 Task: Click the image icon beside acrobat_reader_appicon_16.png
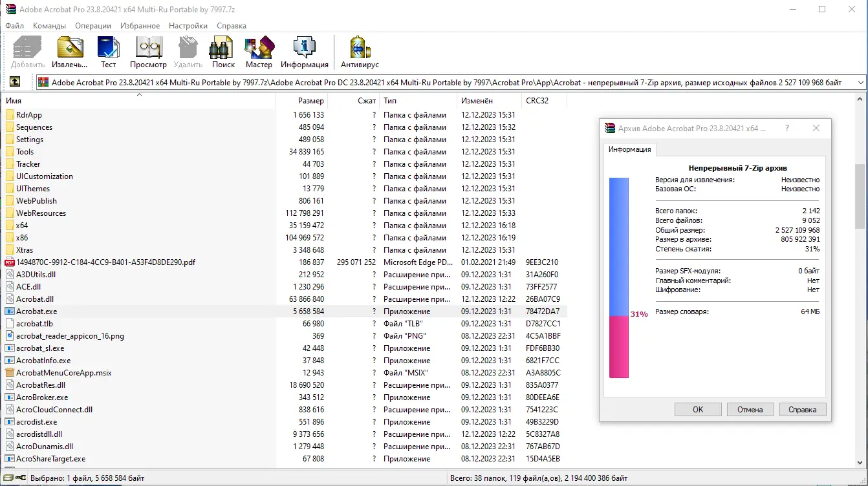[x=10, y=336]
